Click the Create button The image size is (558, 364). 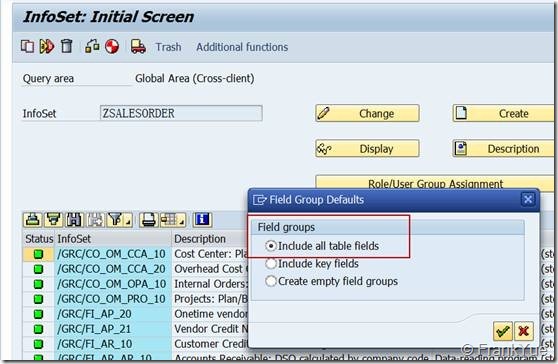[x=503, y=114]
